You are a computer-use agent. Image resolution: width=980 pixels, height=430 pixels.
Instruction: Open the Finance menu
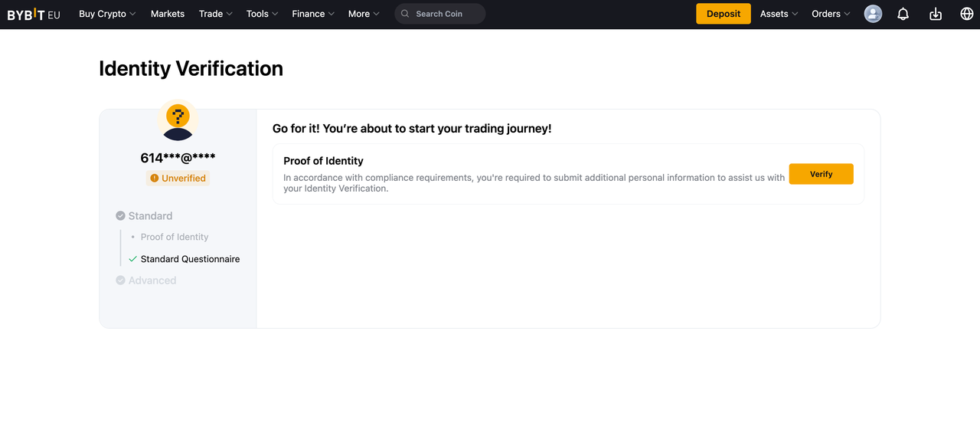point(313,14)
